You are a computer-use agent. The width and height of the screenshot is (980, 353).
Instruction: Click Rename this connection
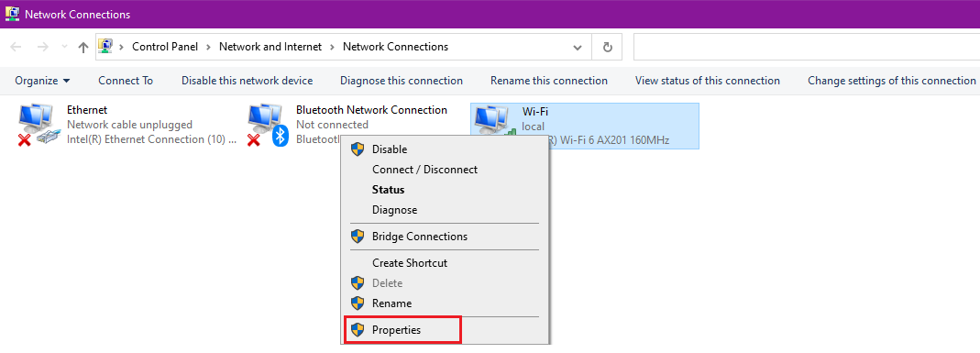tap(549, 81)
